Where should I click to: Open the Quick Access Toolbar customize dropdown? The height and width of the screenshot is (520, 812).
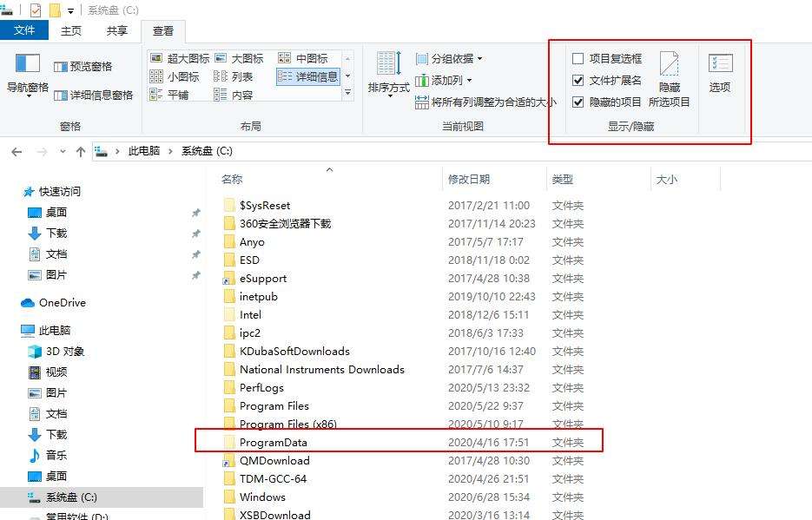(70, 10)
